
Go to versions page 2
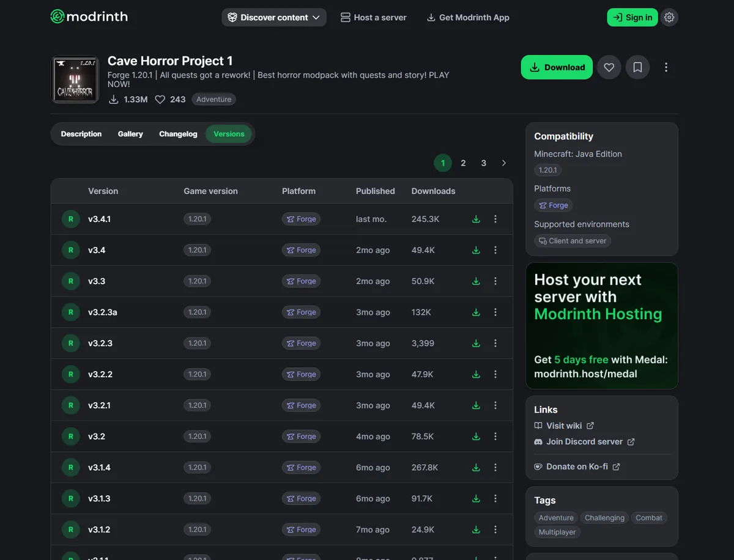tap(463, 163)
